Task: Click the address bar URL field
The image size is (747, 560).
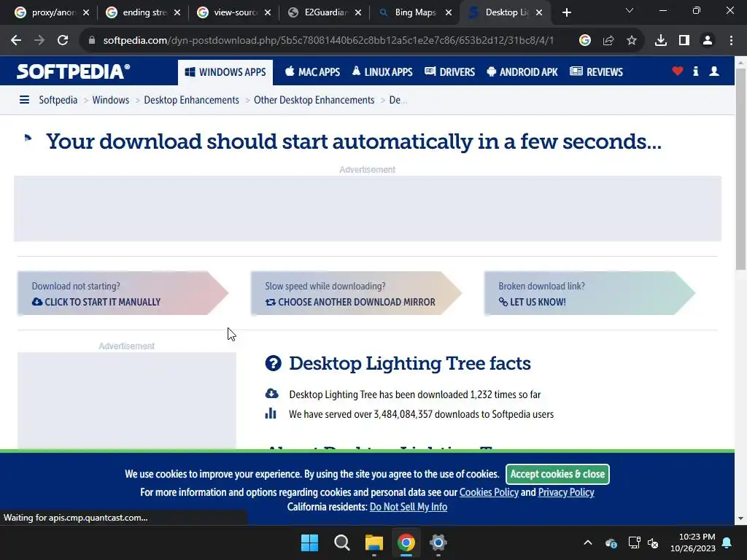Action: (x=328, y=41)
